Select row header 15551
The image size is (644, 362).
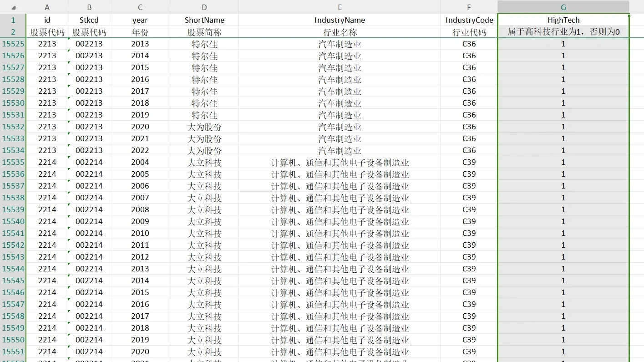13,352
